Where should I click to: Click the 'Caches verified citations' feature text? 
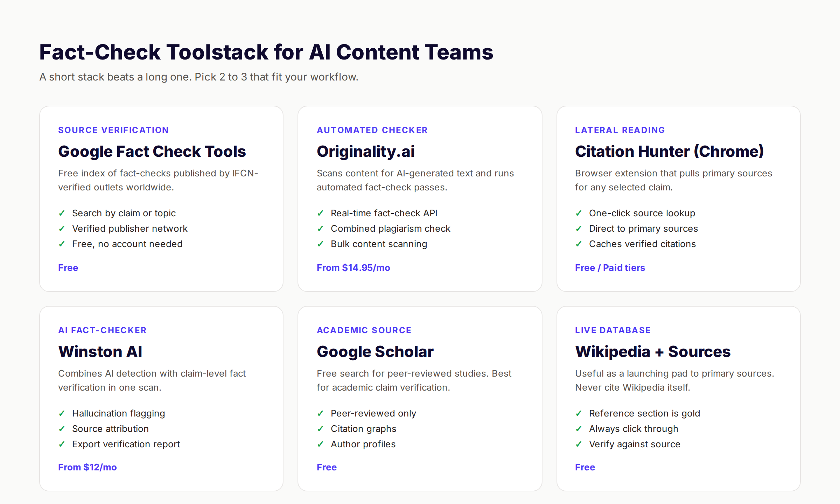643,244
